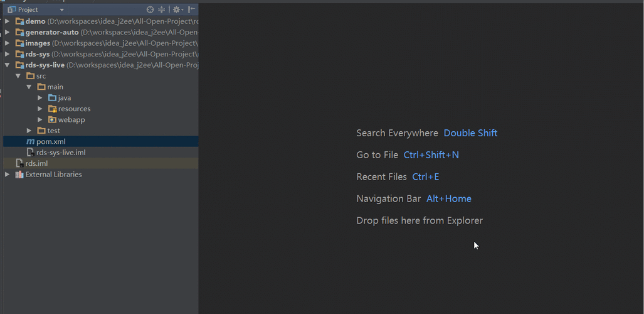Image resolution: width=644 pixels, height=314 pixels.
Task: Select the rds-sys-live.iml file
Action: 60,153
